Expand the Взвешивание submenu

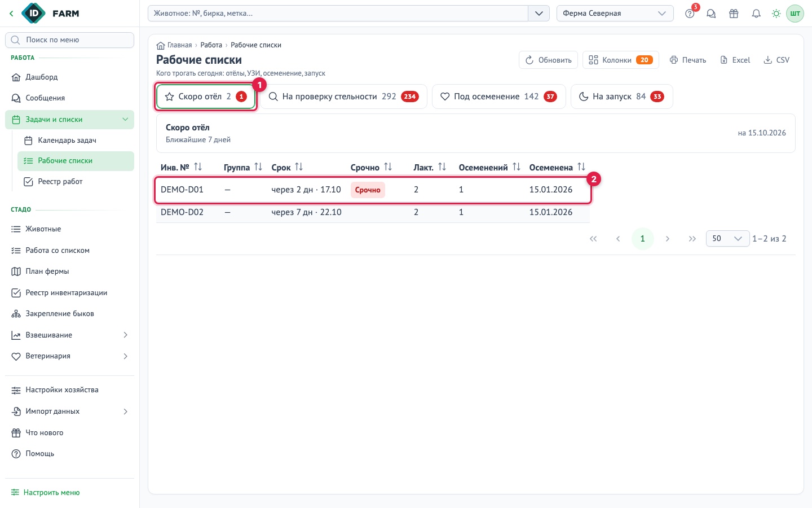[125, 335]
